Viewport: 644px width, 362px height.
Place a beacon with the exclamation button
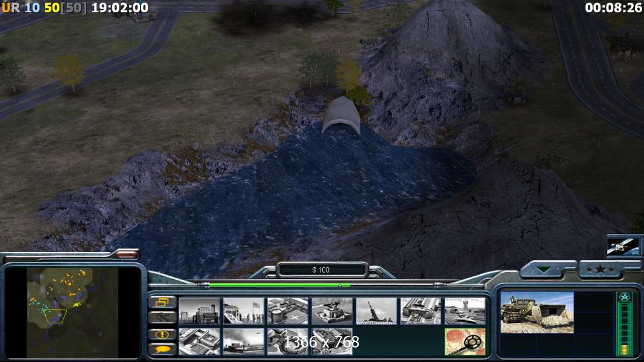click(x=162, y=334)
